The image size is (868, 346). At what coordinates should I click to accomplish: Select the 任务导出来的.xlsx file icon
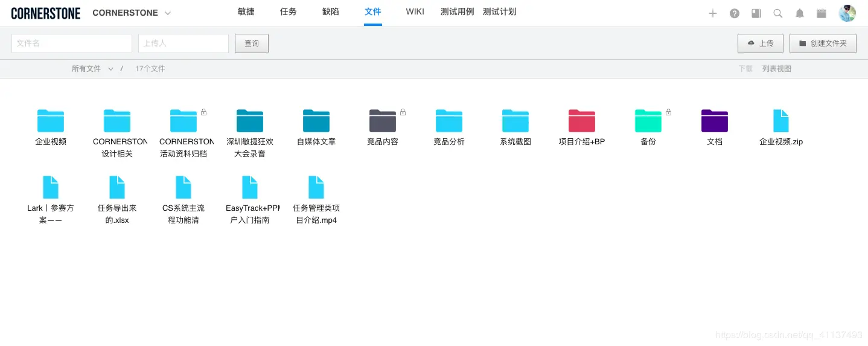tap(117, 187)
